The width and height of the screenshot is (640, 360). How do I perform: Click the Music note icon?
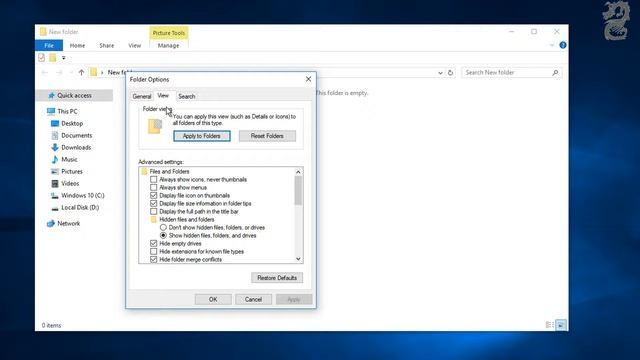(x=55, y=160)
